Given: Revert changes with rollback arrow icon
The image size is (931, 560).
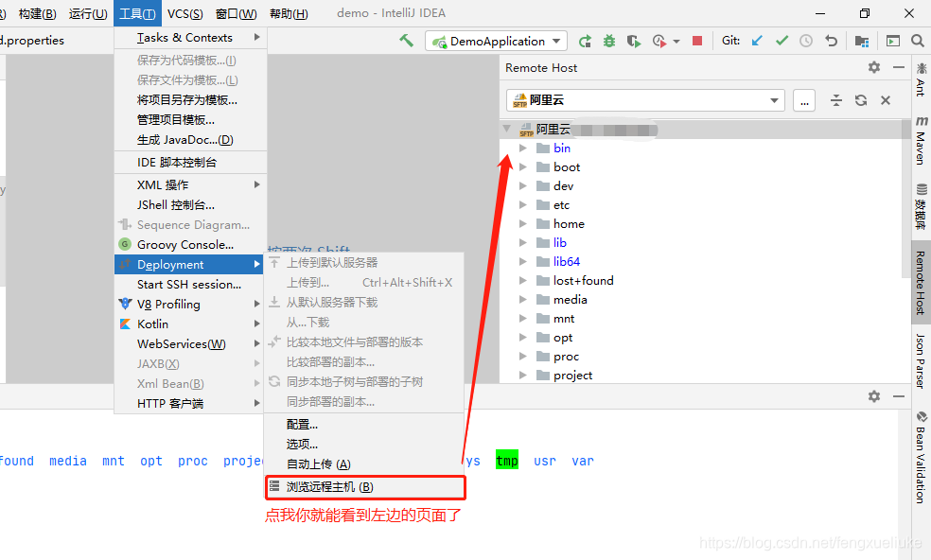Looking at the screenshot, I should [832, 41].
